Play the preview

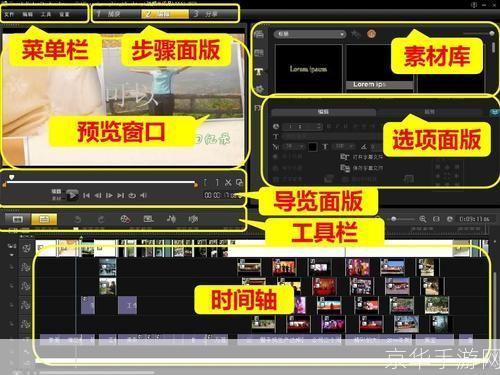point(72,195)
